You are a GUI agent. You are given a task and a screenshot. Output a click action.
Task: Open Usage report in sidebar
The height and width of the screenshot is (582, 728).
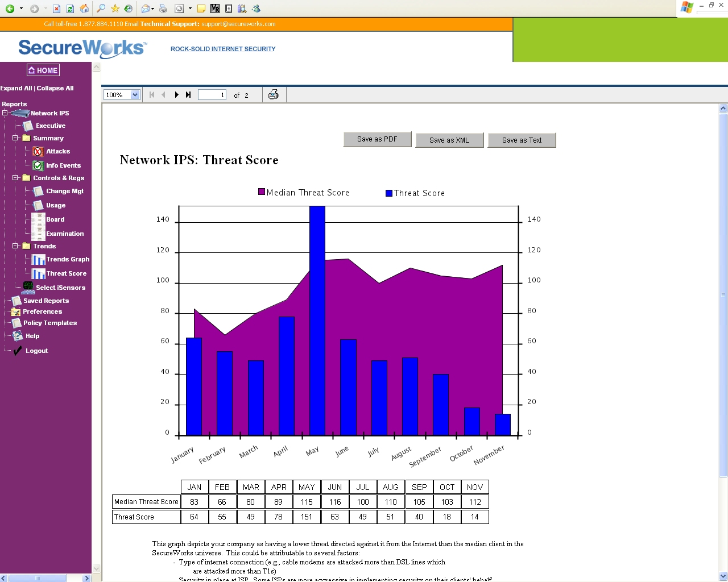[56, 205]
